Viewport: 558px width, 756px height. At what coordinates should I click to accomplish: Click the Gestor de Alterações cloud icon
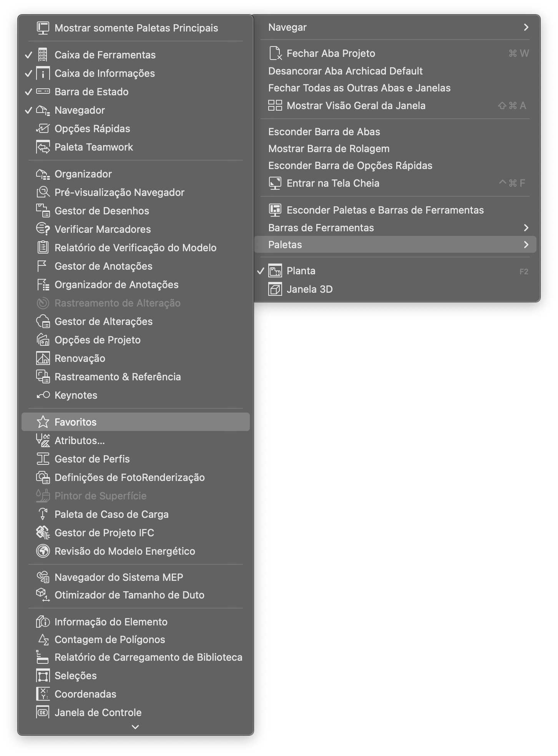(43, 321)
